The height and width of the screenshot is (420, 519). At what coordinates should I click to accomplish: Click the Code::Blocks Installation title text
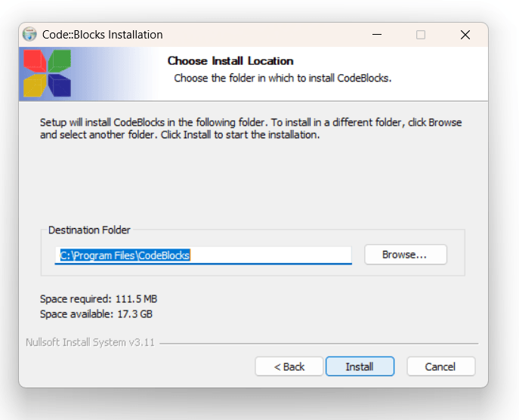pyautogui.click(x=103, y=35)
